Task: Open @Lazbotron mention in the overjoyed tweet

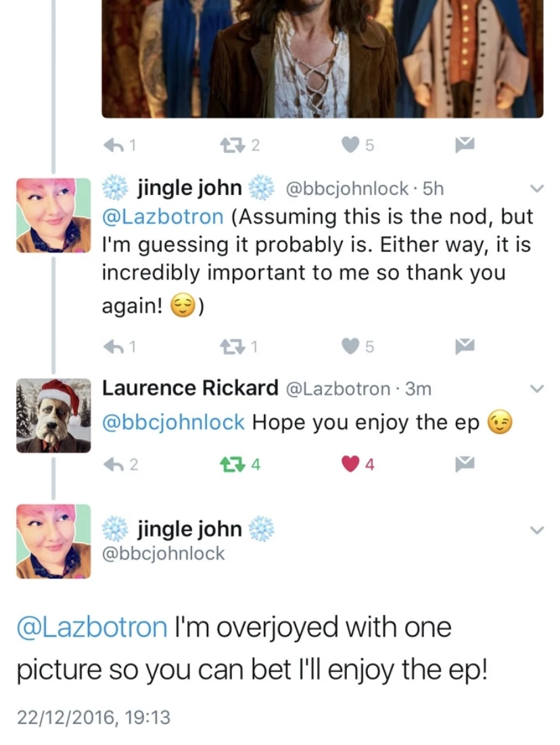Action: click(92, 627)
